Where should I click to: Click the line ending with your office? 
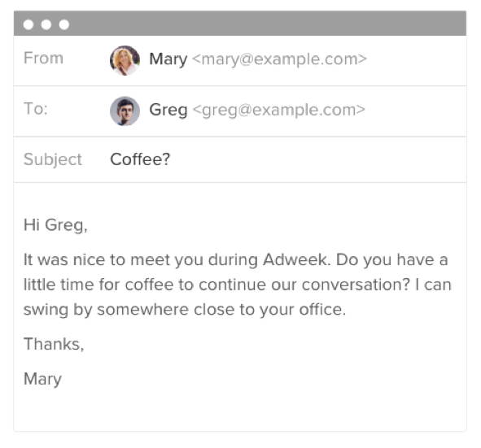[185, 310]
